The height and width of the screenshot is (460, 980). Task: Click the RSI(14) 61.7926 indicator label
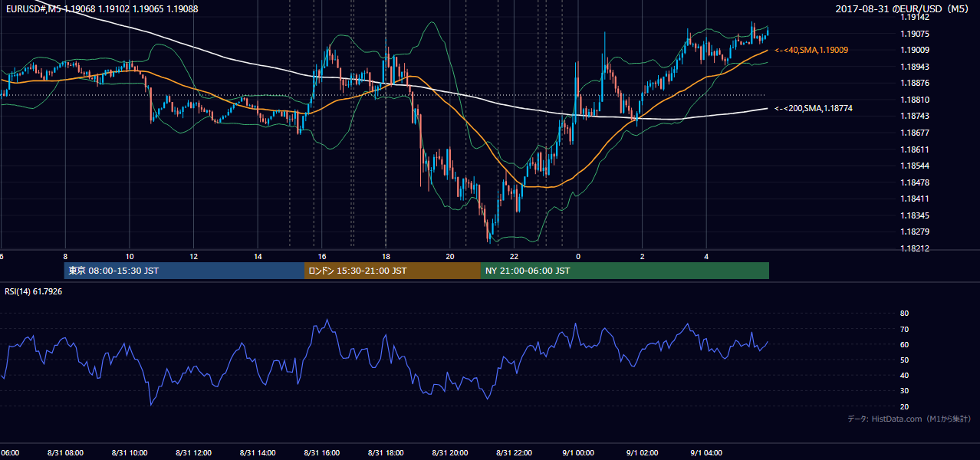tap(34, 291)
